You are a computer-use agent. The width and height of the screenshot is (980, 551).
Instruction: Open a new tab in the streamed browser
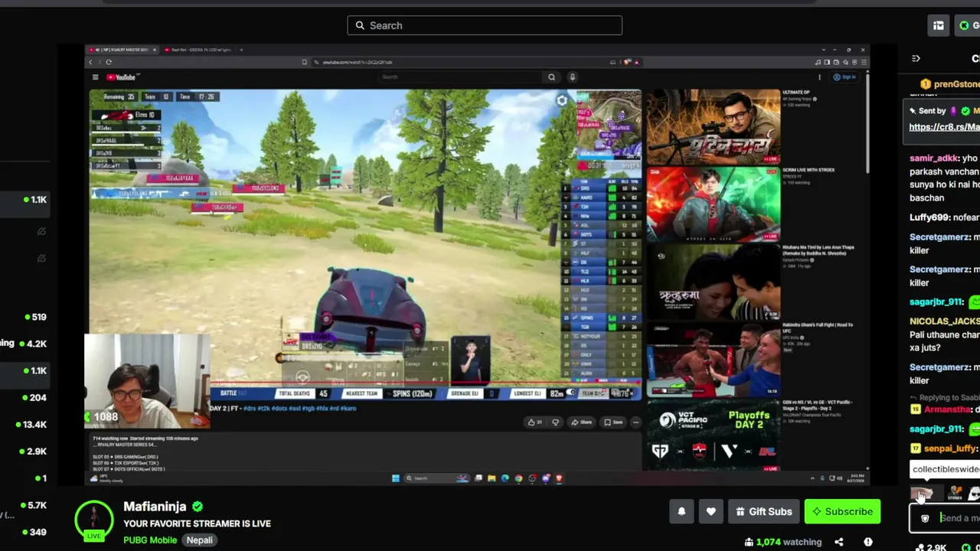coord(241,50)
